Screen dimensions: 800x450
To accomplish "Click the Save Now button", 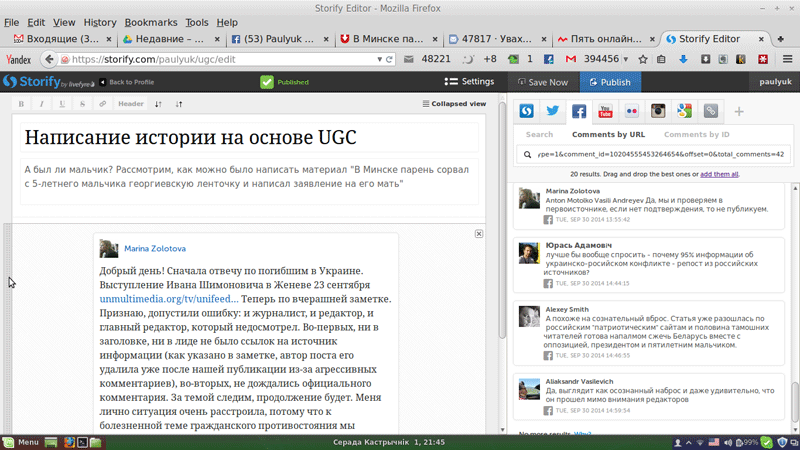I will tap(541, 82).
